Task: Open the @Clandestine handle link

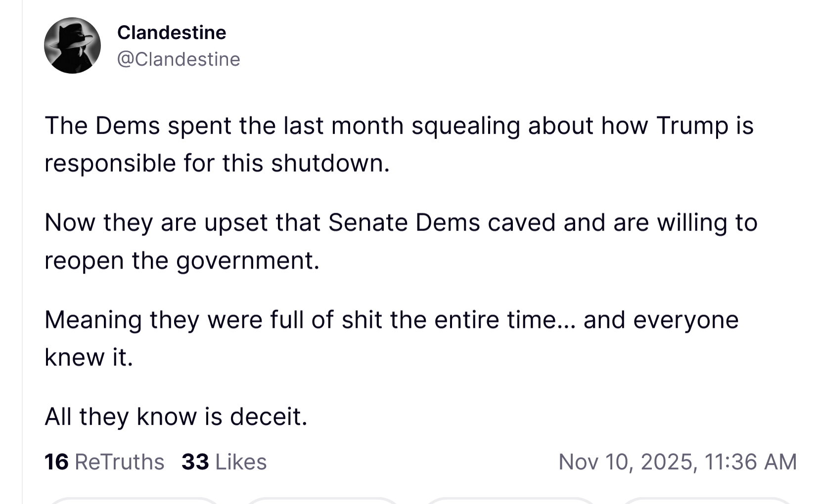Action: [179, 59]
